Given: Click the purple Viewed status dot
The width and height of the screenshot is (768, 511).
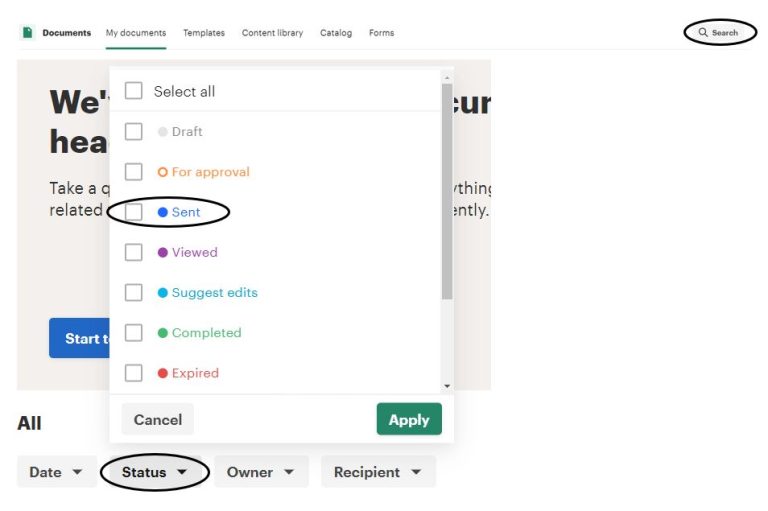Looking at the screenshot, I should click(x=163, y=252).
